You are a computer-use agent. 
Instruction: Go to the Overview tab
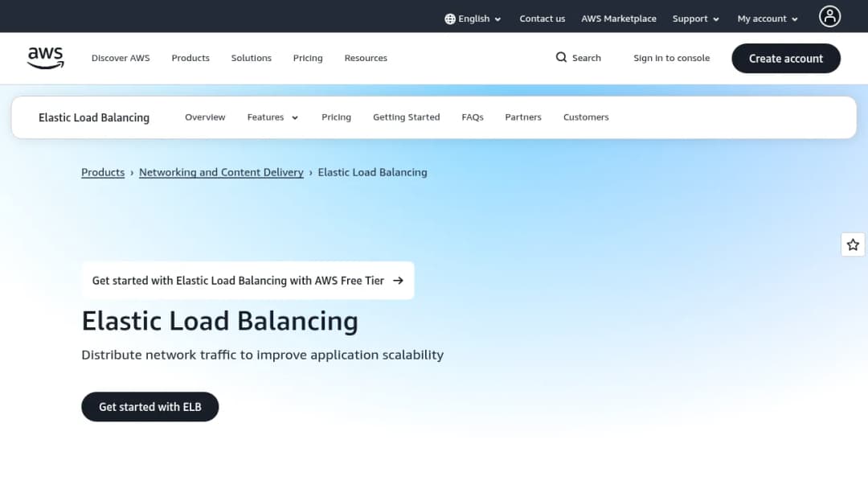pos(205,117)
